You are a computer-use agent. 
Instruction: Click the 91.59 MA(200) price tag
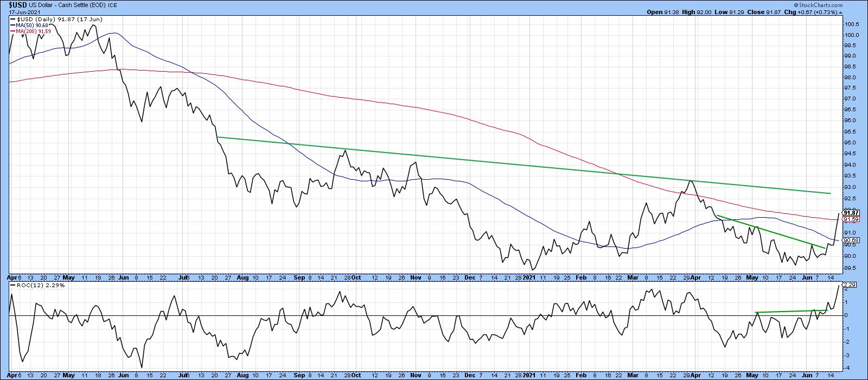(850, 219)
